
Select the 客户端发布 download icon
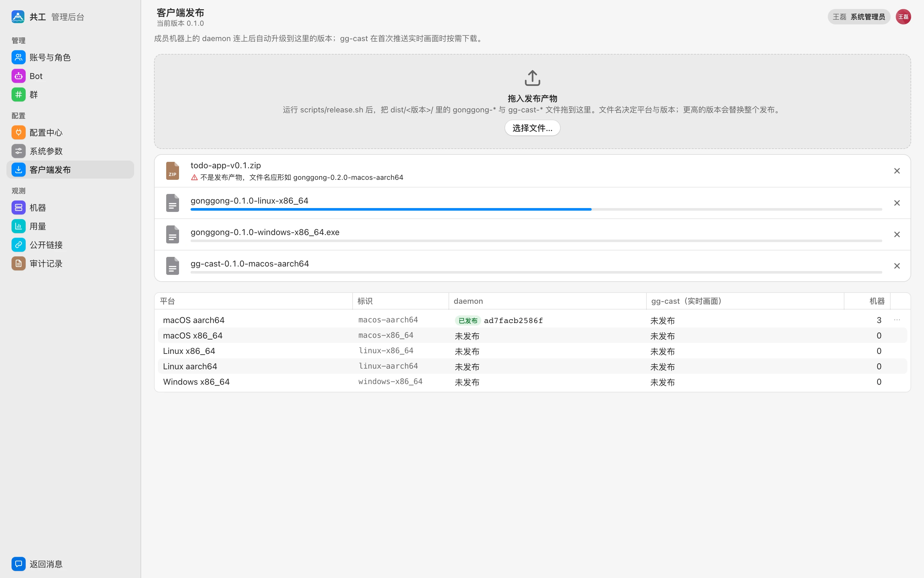point(18,170)
